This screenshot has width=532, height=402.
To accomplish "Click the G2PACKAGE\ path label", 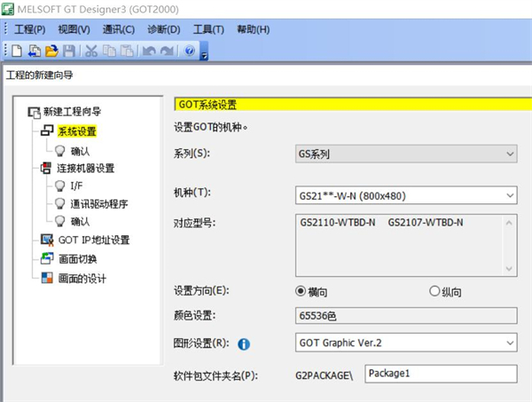I will (324, 375).
